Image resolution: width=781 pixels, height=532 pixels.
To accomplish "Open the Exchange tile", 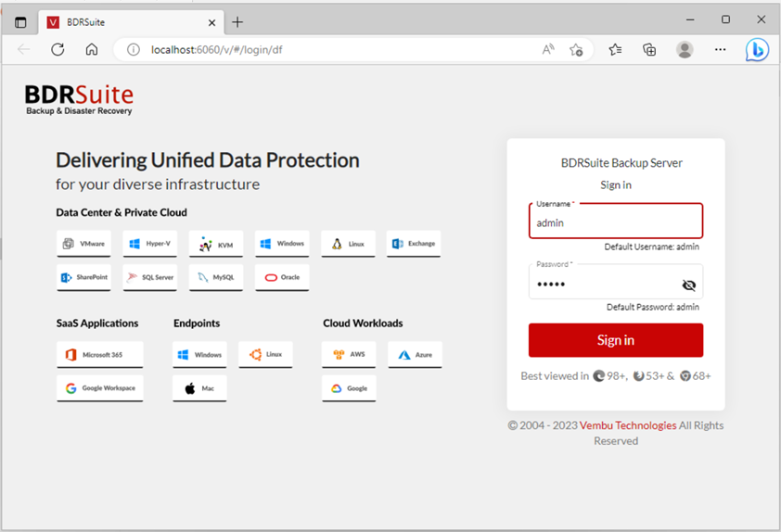I will point(414,244).
